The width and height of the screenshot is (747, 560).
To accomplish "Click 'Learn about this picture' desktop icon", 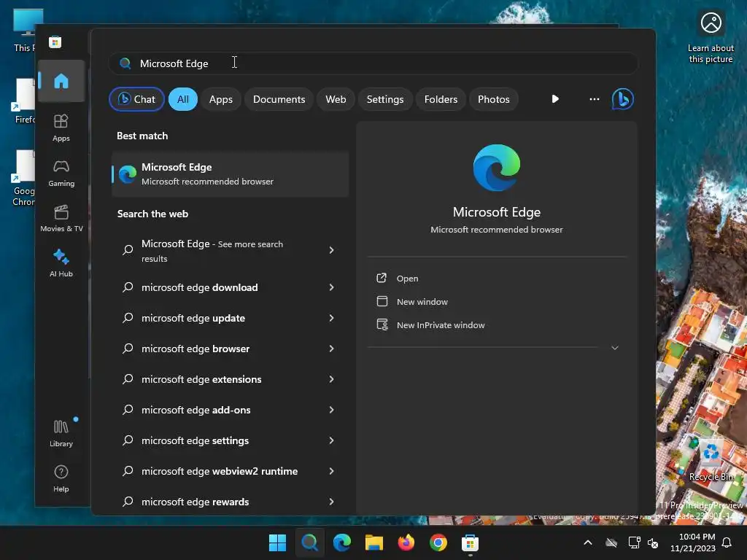I will click(x=711, y=37).
